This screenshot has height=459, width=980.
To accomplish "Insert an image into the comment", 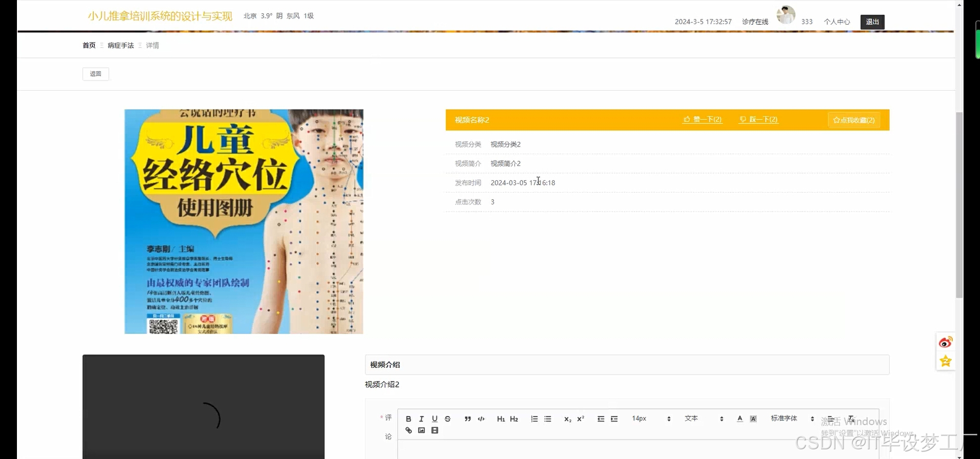I will tap(422, 430).
